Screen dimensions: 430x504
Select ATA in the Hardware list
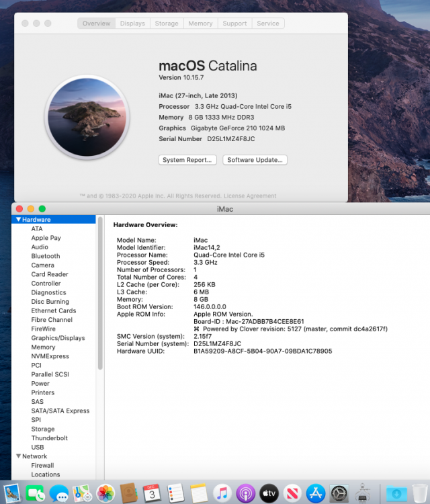(37, 229)
